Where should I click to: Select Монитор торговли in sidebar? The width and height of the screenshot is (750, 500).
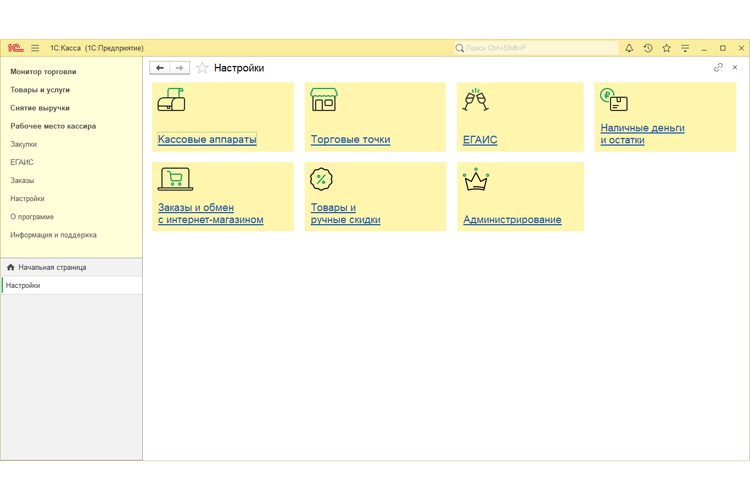tap(43, 72)
